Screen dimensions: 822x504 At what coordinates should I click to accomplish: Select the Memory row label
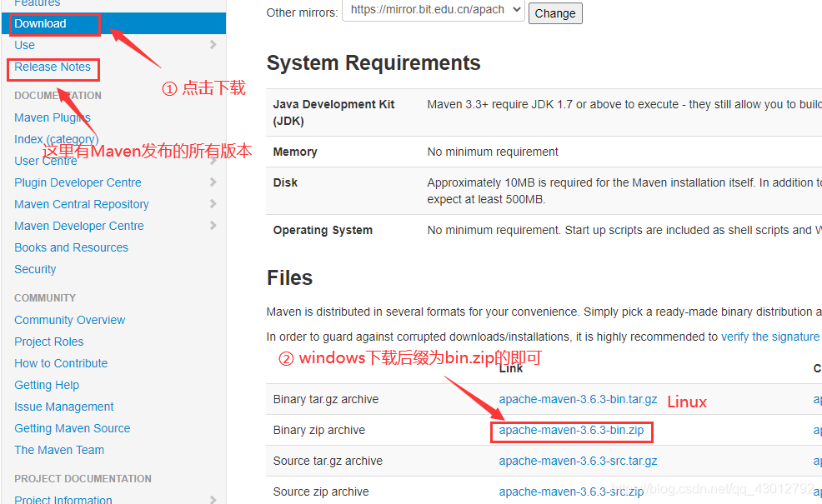click(x=295, y=152)
